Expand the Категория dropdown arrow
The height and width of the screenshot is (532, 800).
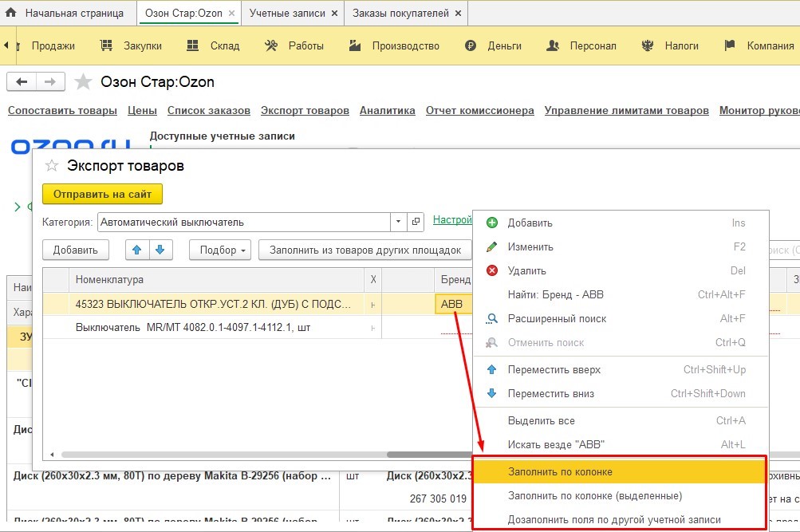point(399,222)
